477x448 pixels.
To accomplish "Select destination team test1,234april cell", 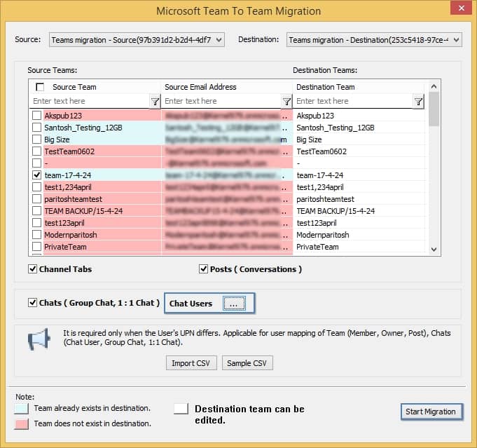I will [x=359, y=187].
